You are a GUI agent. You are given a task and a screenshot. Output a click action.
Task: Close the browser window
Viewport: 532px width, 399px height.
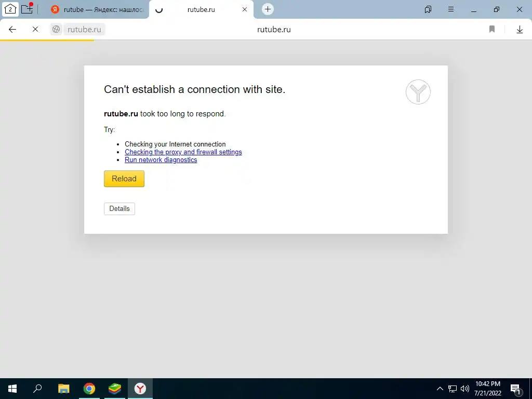coord(520,9)
